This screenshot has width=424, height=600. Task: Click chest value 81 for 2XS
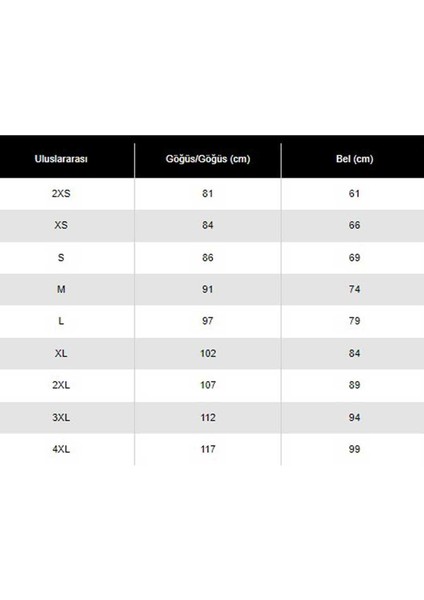(208, 194)
